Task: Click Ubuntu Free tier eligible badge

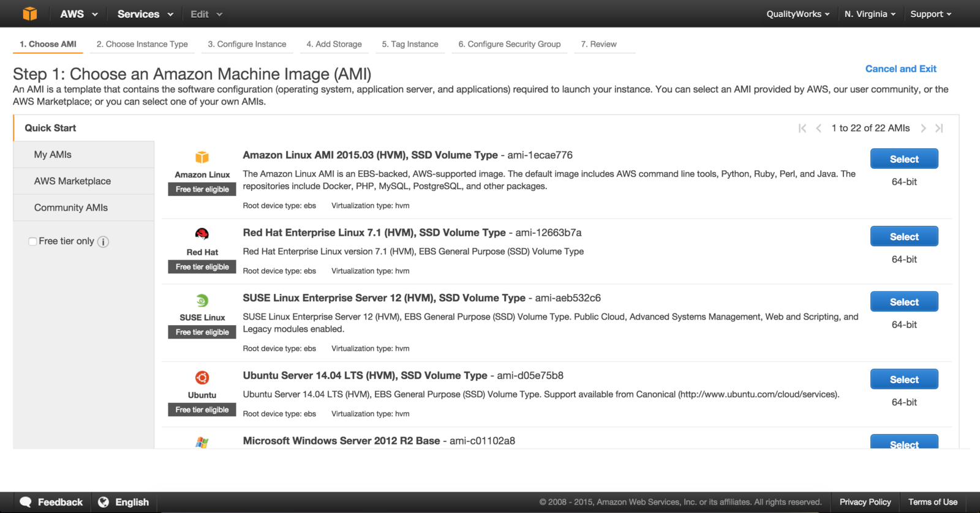Action: tap(202, 410)
